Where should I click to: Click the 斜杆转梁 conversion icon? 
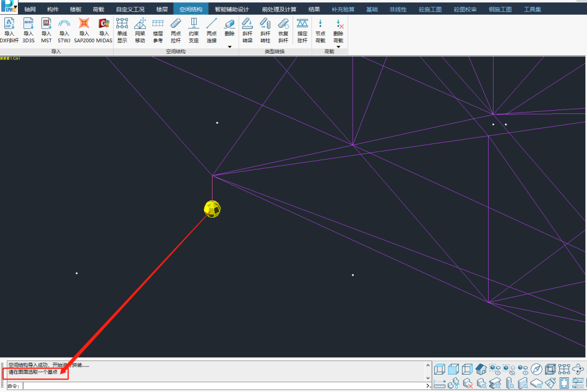(x=247, y=30)
